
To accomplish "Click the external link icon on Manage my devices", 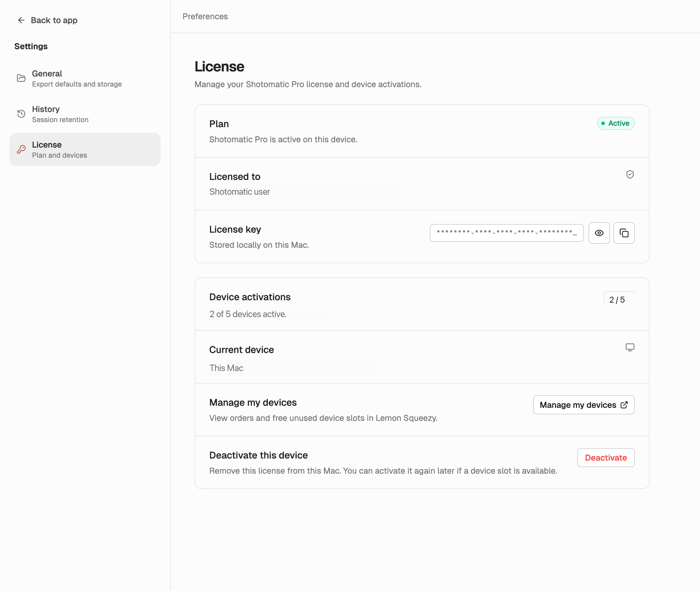I will 624,405.
